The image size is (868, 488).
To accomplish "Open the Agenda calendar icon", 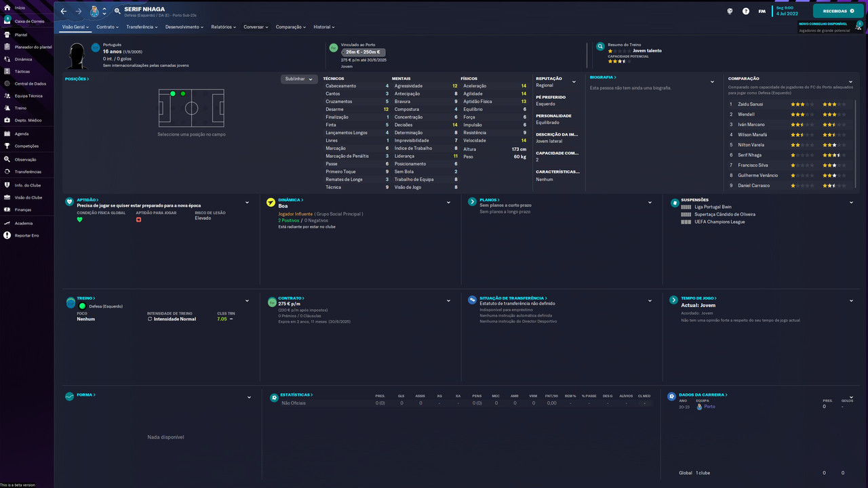I will click(7, 134).
